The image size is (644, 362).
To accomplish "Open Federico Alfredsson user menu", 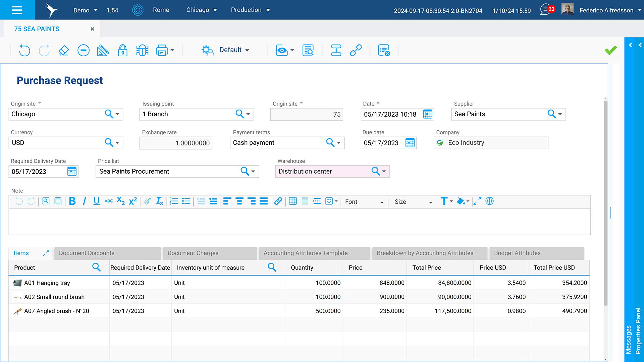I will 606,10.
